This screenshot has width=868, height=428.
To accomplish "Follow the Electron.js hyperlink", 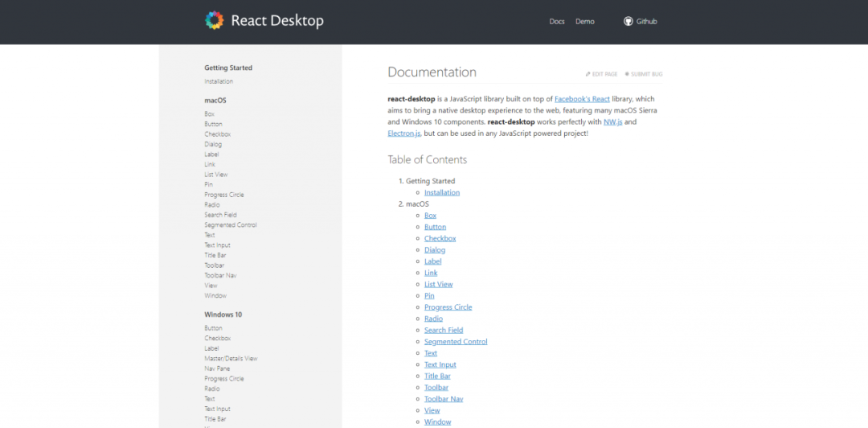I will (404, 134).
